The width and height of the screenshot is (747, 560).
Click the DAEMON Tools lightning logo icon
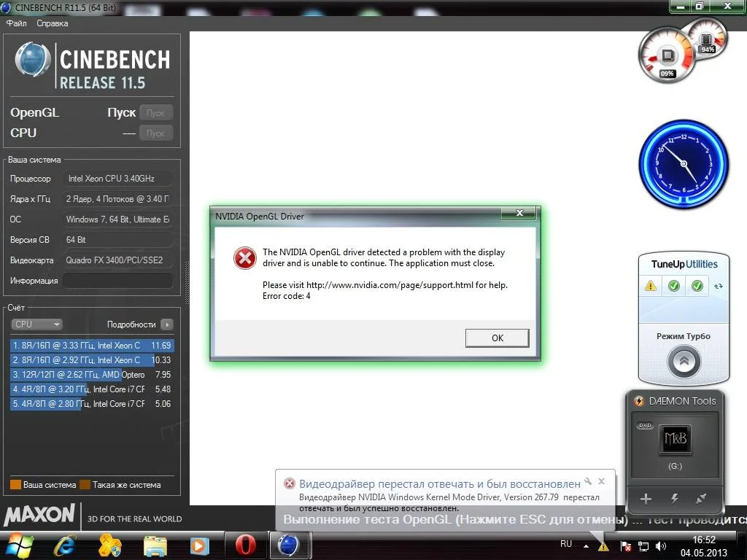click(639, 401)
